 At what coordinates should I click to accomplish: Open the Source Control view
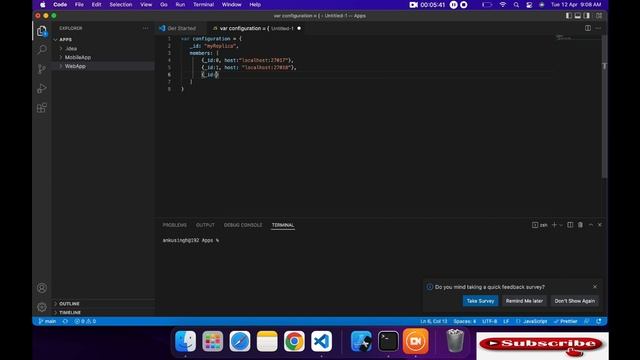(42, 69)
